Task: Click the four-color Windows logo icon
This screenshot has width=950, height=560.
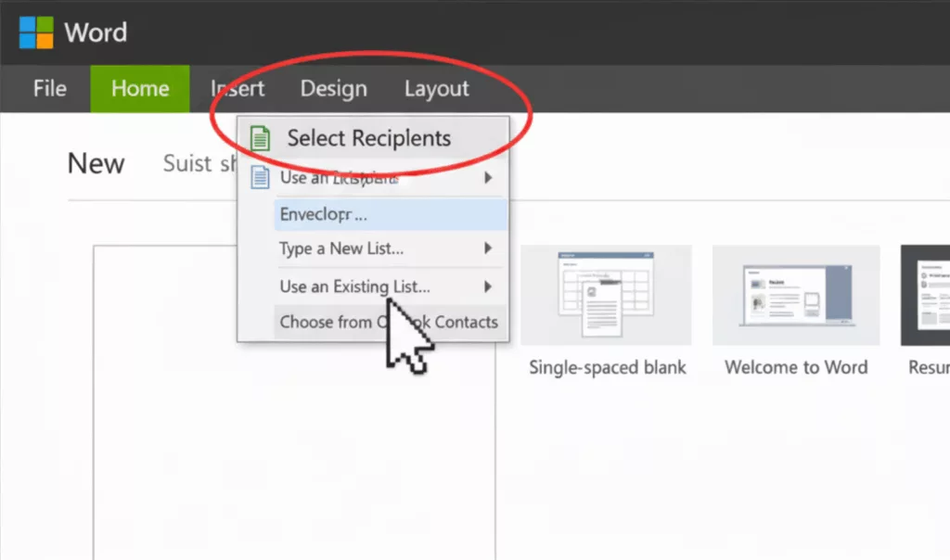Action: pyautogui.click(x=36, y=32)
